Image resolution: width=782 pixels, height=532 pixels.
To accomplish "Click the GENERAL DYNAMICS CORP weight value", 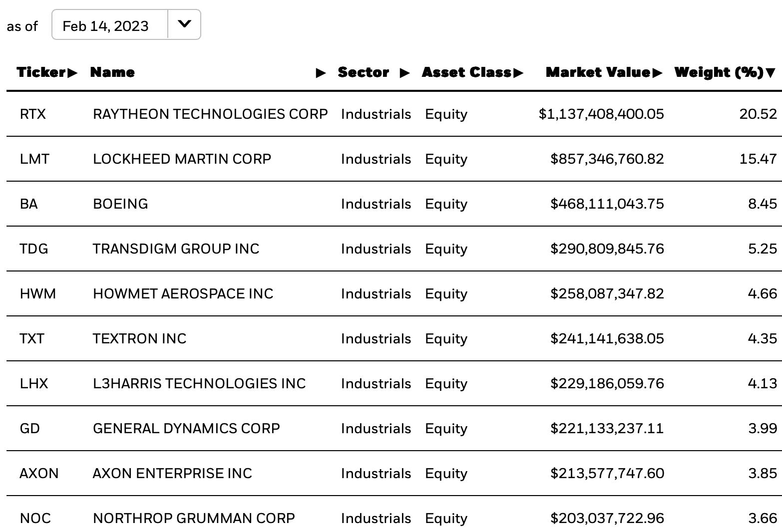I will click(763, 429).
